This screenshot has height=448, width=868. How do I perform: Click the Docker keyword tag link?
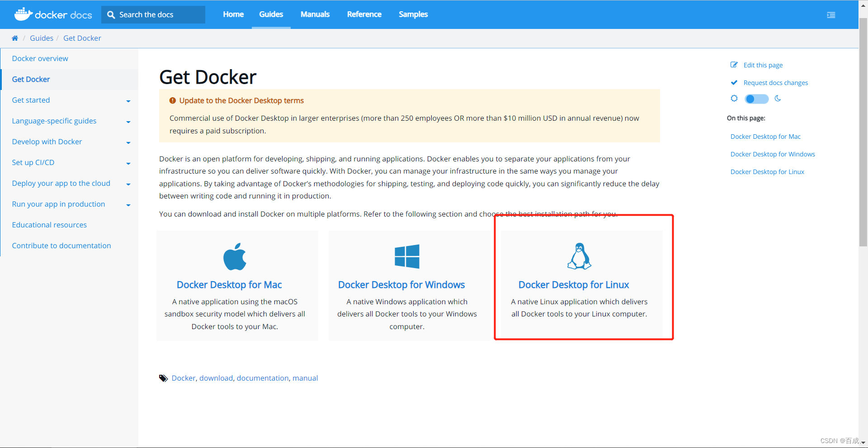coord(184,378)
